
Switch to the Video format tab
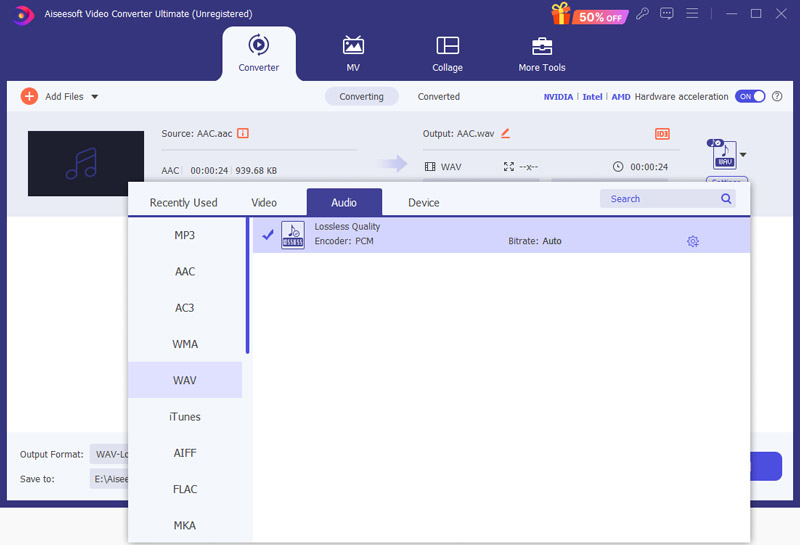click(x=264, y=203)
